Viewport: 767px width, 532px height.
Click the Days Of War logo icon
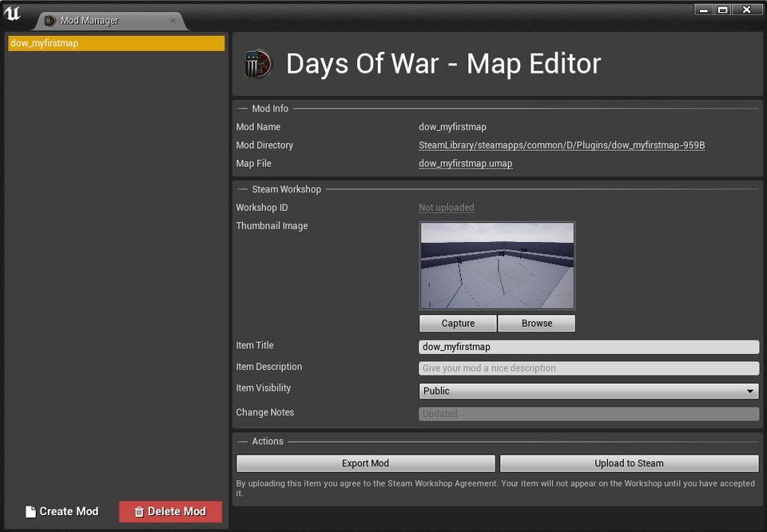tap(258, 64)
